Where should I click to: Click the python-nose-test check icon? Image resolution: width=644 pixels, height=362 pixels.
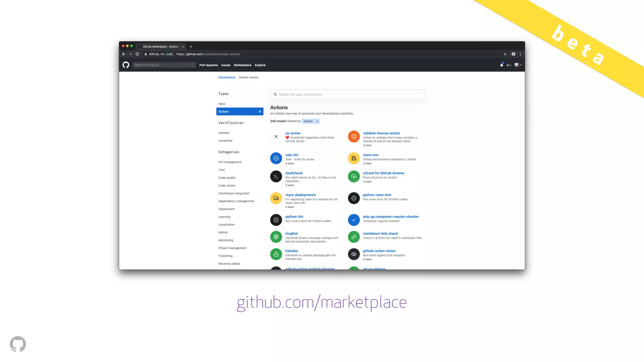[x=354, y=198]
